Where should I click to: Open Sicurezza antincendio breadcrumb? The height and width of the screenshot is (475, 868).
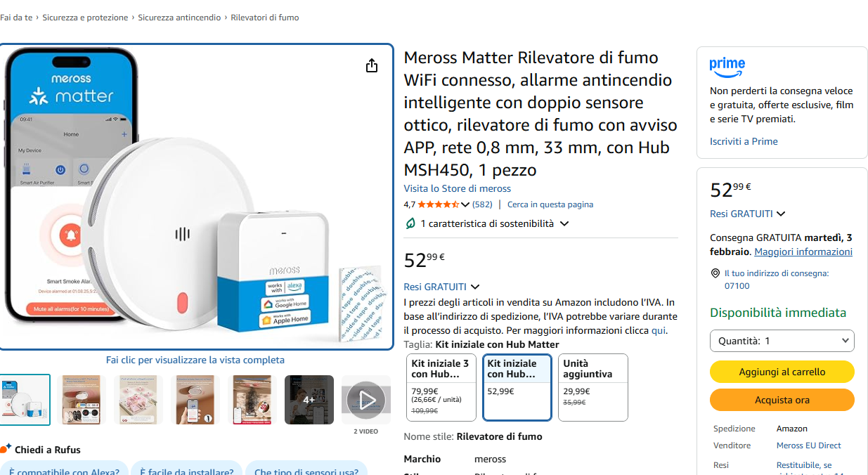click(x=179, y=18)
